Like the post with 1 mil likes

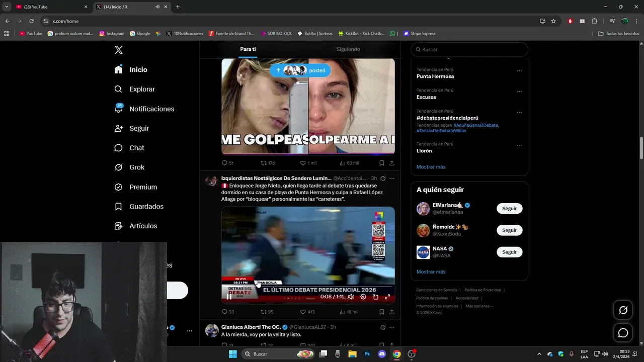tap(308, 163)
